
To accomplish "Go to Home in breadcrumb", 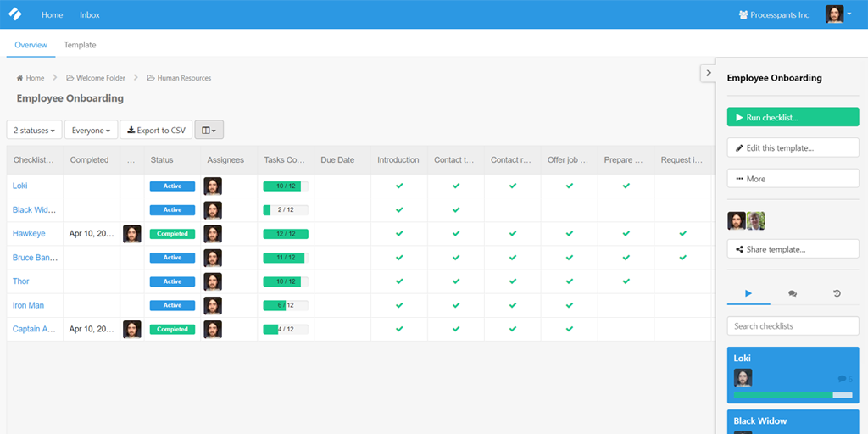I will 31,78.
